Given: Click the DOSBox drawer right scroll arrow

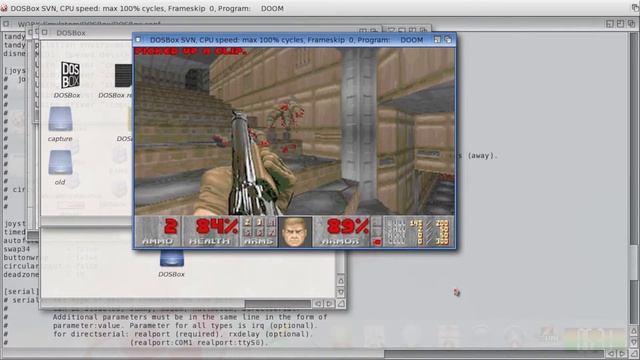Looking at the screenshot, I should coord(329,304).
